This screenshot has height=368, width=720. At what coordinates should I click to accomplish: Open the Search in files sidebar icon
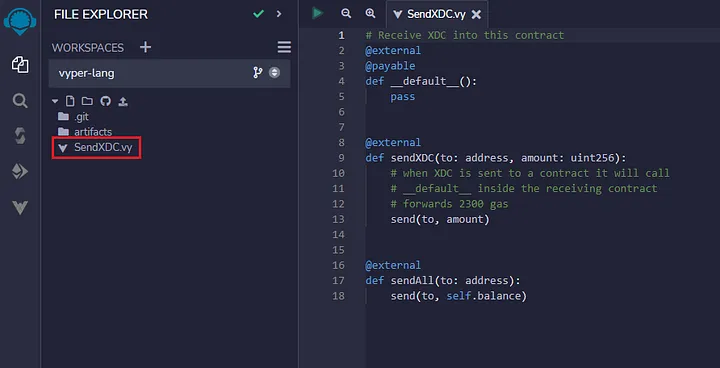(20, 101)
